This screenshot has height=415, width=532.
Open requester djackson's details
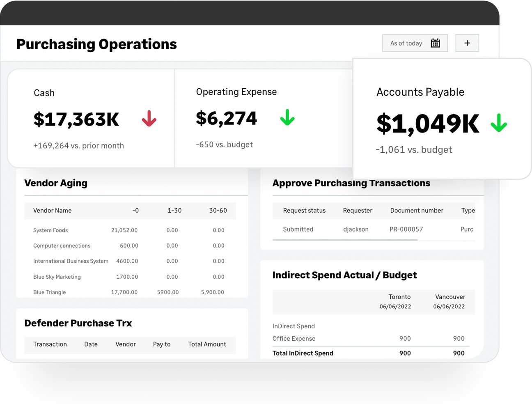pos(355,229)
